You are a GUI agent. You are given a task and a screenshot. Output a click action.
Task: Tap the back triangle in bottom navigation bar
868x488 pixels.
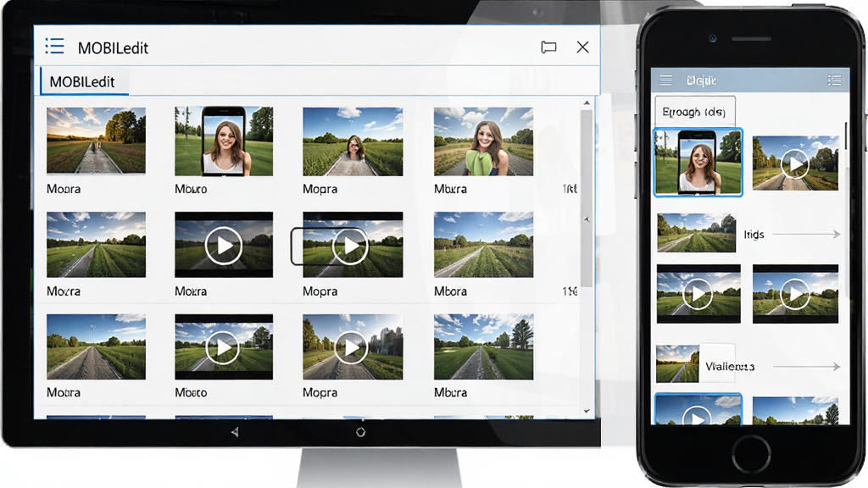coord(235,432)
